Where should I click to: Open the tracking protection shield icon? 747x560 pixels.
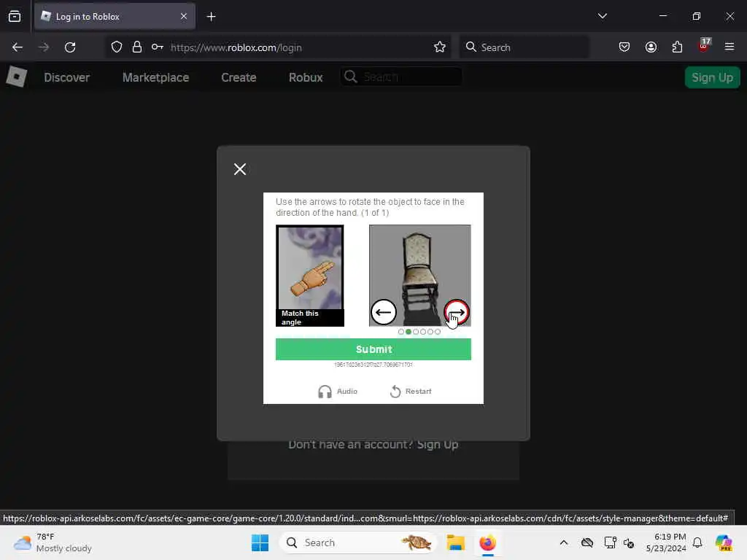(117, 47)
